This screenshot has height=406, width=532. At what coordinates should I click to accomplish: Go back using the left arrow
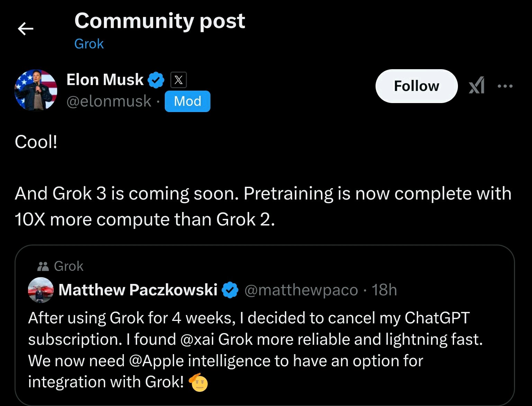tap(26, 28)
